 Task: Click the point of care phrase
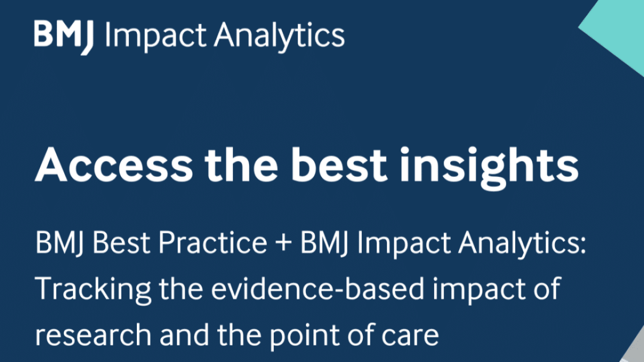click(347, 335)
